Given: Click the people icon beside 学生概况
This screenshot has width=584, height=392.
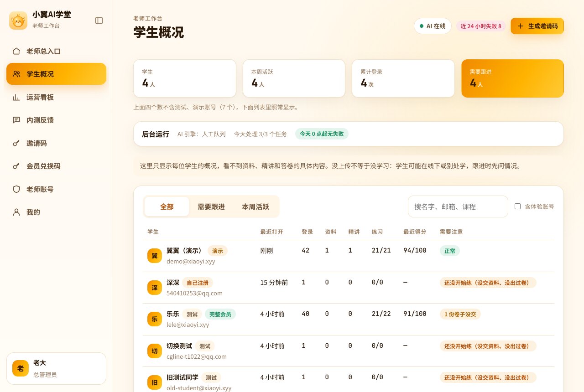Looking at the screenshot, I should [x=16, y=74].
